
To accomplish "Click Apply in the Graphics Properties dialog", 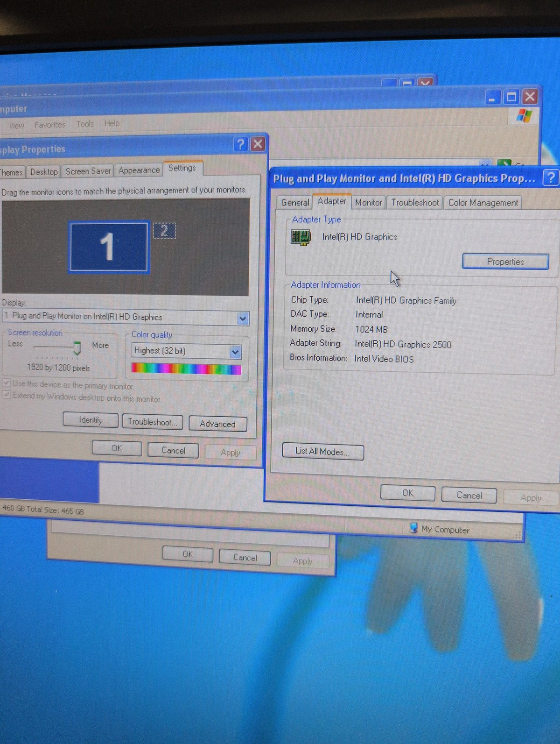I will pyautogui.click(x=531, y=498).
